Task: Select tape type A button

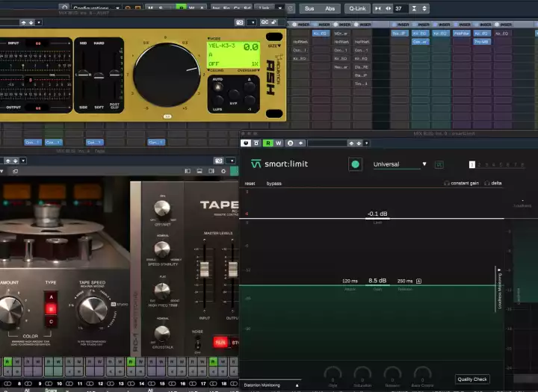Action: point(51,297)
